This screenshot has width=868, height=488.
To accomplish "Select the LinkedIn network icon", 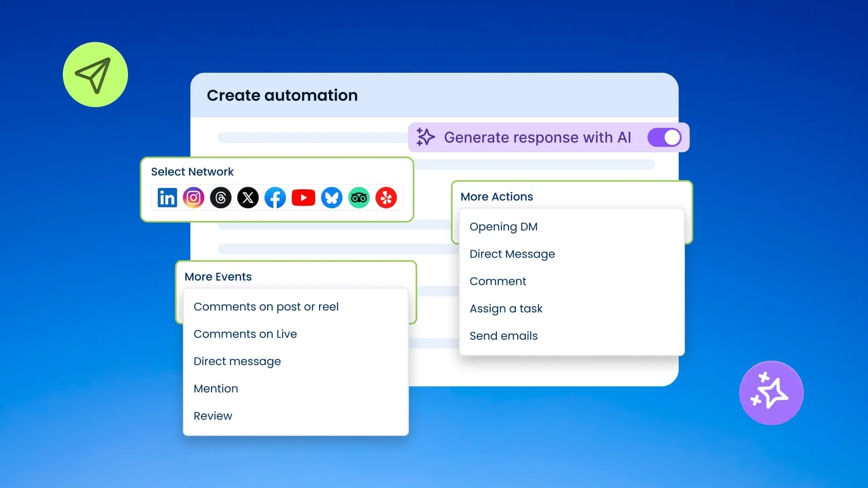I will 167,197.
